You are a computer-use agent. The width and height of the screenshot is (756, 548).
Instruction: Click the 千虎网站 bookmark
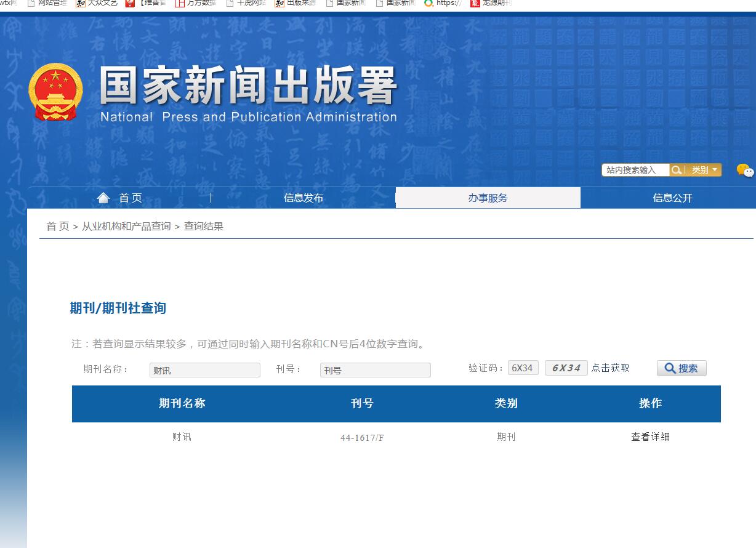[x=249, y=4]
